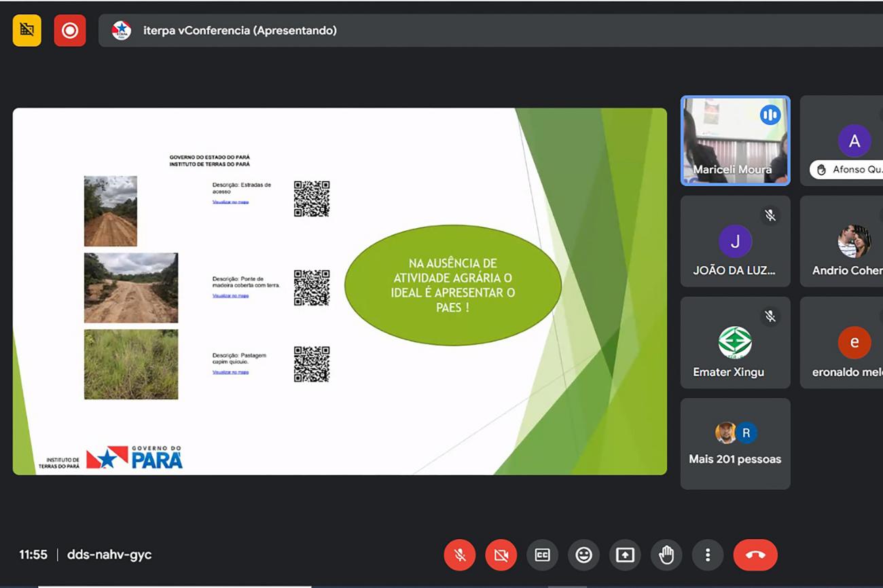Image resolution: width=883 pixels, height=588 pixels.
Task: Click the Afonso participant avatar
Action: click(854, 141)
